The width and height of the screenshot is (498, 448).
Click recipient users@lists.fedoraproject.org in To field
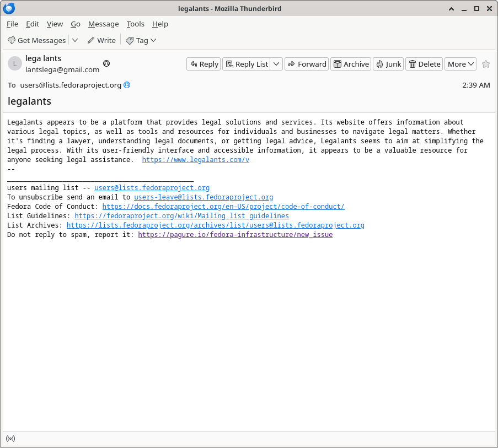tap(71, 85)
